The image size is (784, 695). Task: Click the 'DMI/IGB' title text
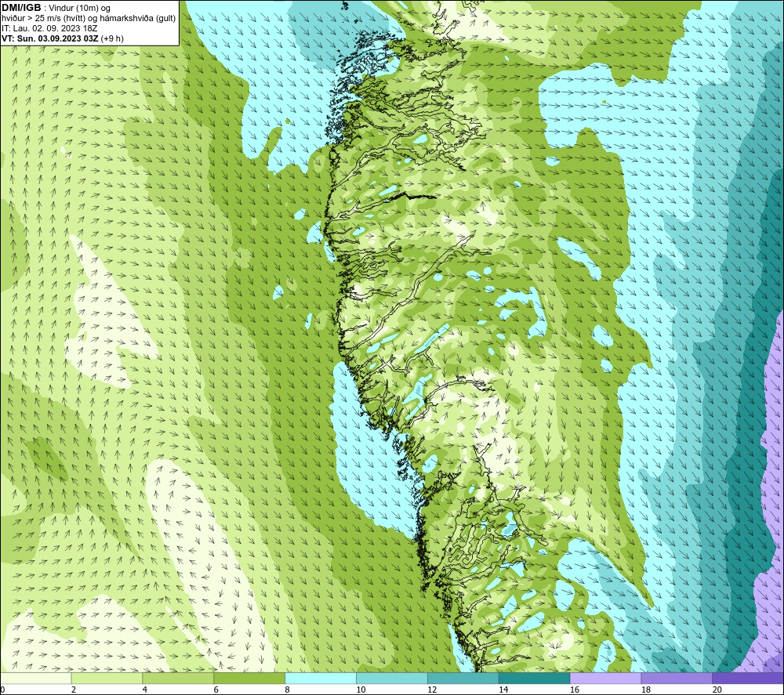(x=21, y=8)
